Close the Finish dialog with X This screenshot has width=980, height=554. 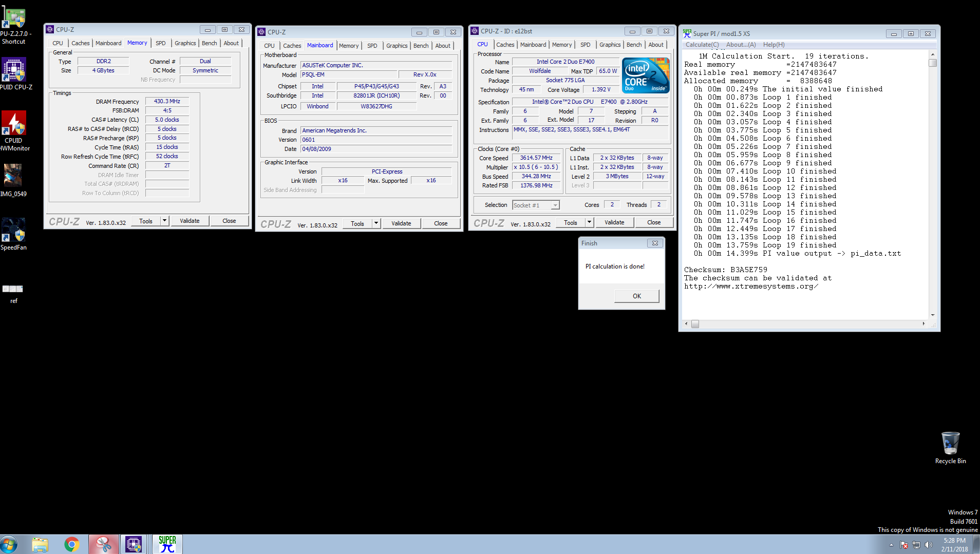click(x=655, y=243)
